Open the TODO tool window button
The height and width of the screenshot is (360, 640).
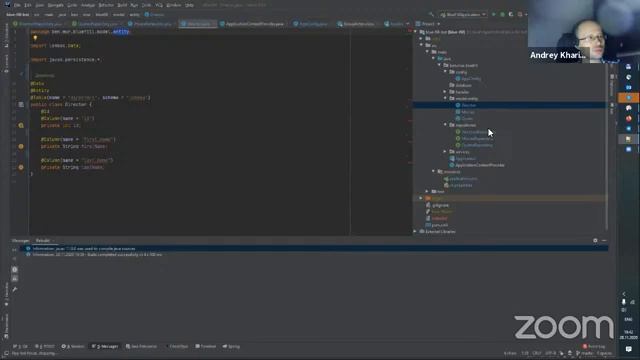44,346
